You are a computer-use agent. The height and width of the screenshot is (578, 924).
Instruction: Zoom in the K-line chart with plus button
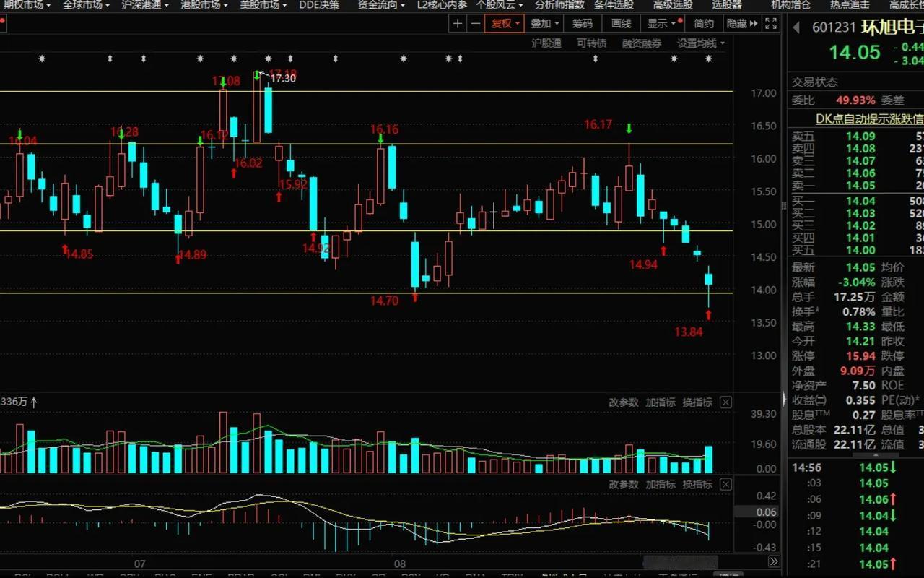[458, 23]
